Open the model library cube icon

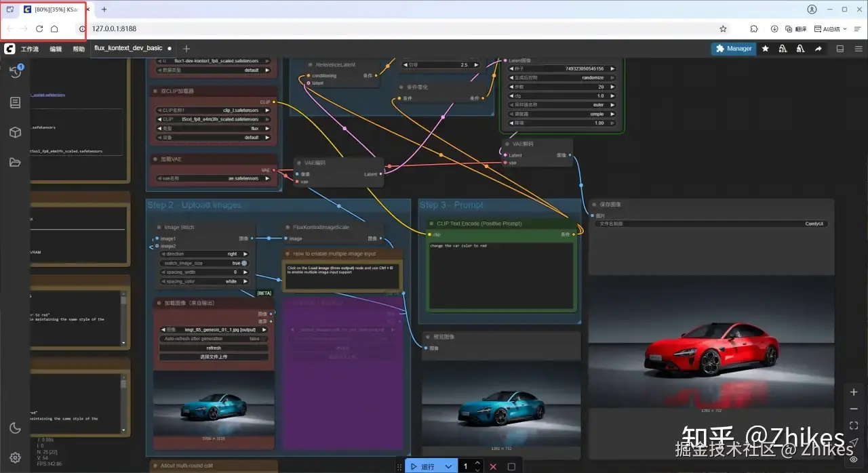coord(15,132)
